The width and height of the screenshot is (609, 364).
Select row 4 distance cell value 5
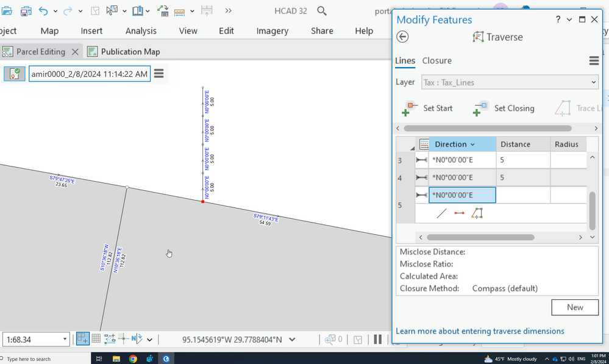(523, 177)
